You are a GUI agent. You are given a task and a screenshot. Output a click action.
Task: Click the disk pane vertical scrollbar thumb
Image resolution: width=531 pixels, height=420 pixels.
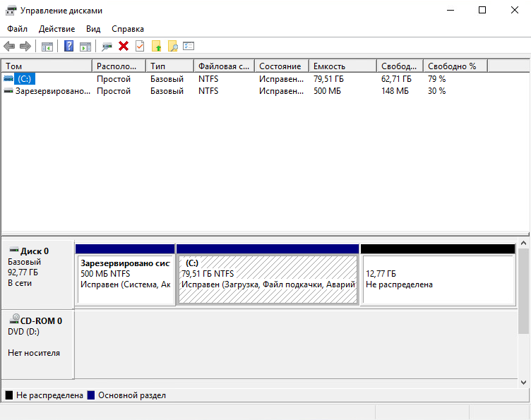click(x=523, y=291)
